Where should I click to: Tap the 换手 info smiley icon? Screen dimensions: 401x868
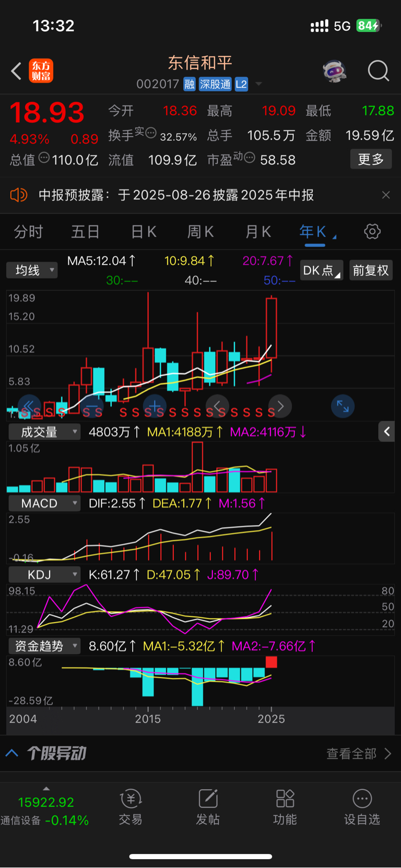151,133
